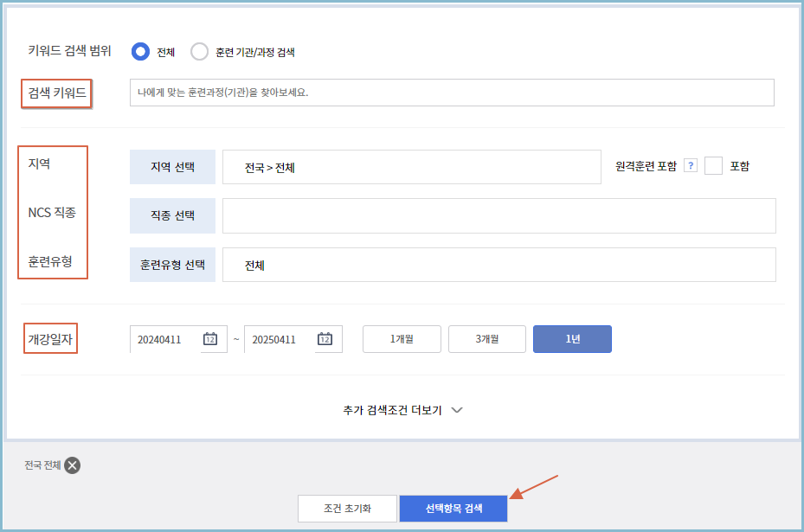804x532 pixels.
Task: Remove the 전국 전체 filter tag via X icon
Action: 73,465
